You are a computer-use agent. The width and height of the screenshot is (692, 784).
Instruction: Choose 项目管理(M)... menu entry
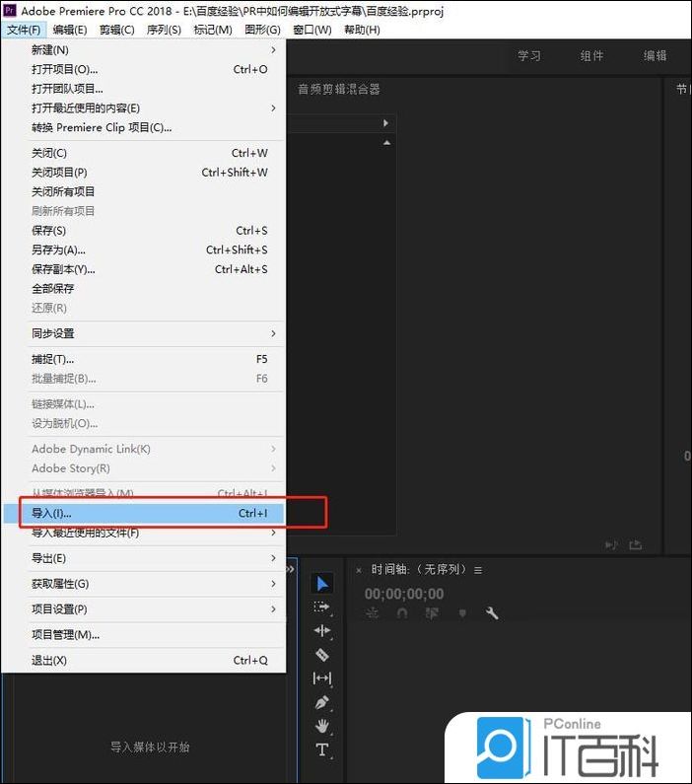(x=143, y=635)
